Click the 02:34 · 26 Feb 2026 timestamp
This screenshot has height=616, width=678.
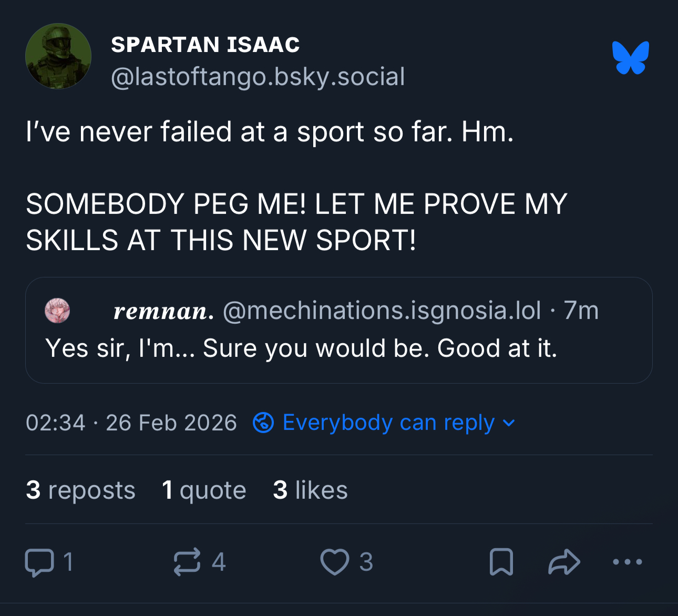131,423
